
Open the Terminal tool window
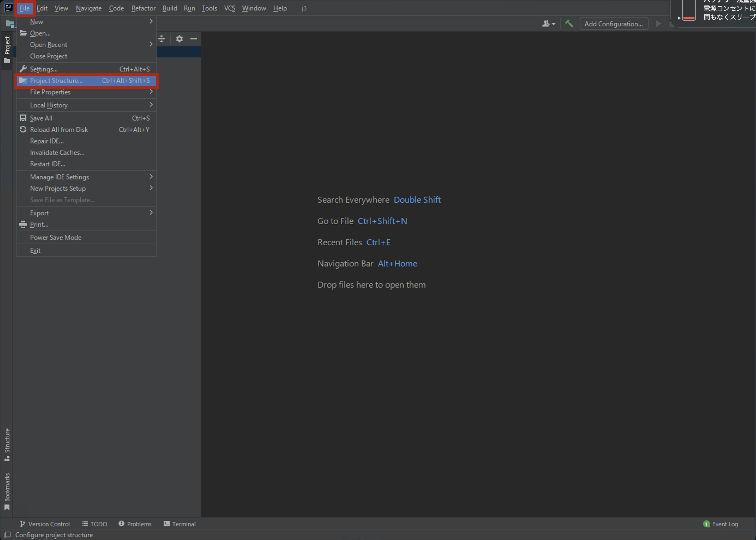pyautogui.click(x=180, y=524)
